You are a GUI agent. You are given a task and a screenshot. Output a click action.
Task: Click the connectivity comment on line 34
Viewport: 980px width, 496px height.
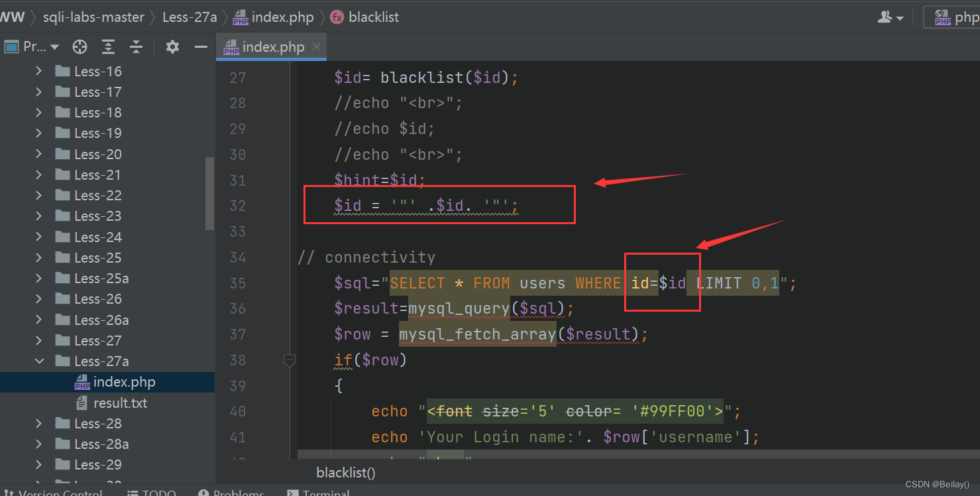pos(366,257)
